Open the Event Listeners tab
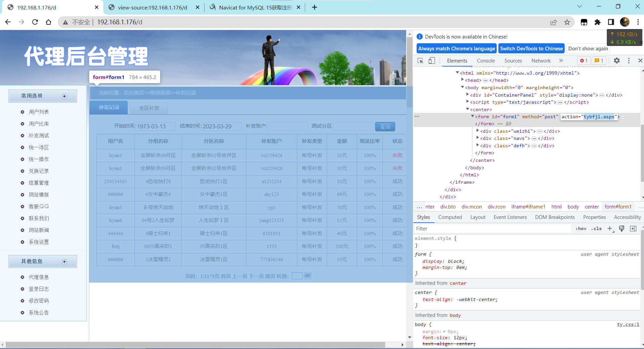The height and width of the screenshot is (349, 644). (x=510, y=217)
